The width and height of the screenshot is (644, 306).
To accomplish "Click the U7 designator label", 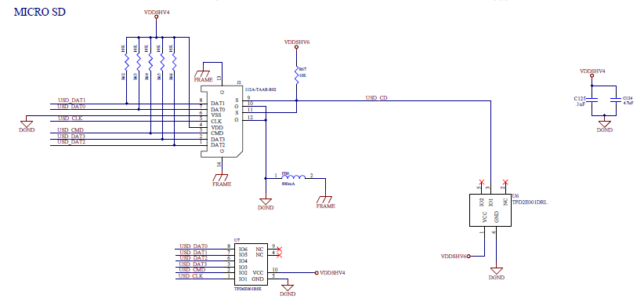I will coord(237,240).
